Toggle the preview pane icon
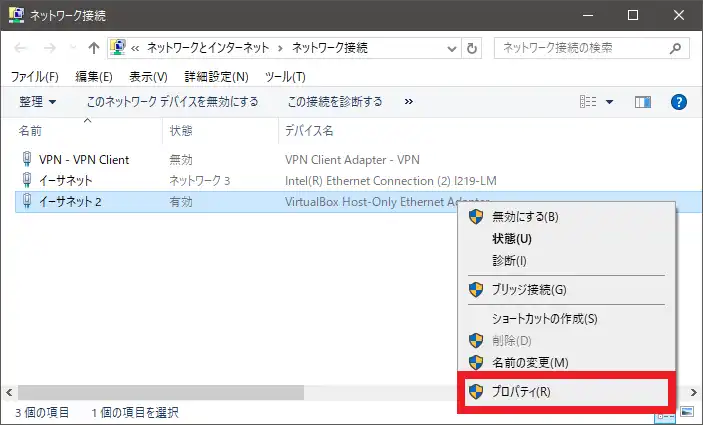 [643, 102]
